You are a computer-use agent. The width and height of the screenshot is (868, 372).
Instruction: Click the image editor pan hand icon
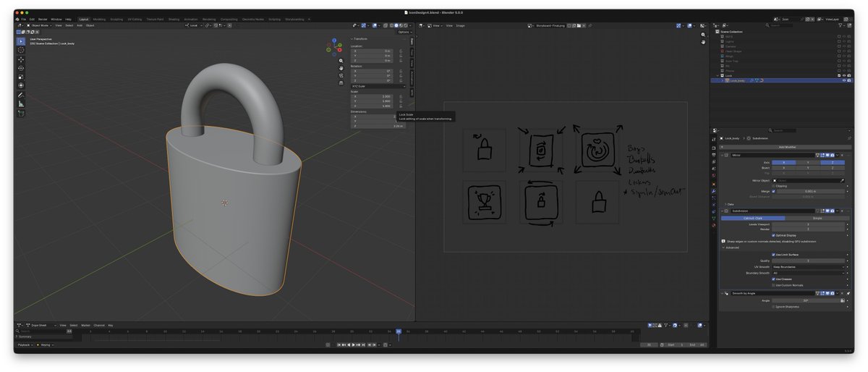coord(703,42)
